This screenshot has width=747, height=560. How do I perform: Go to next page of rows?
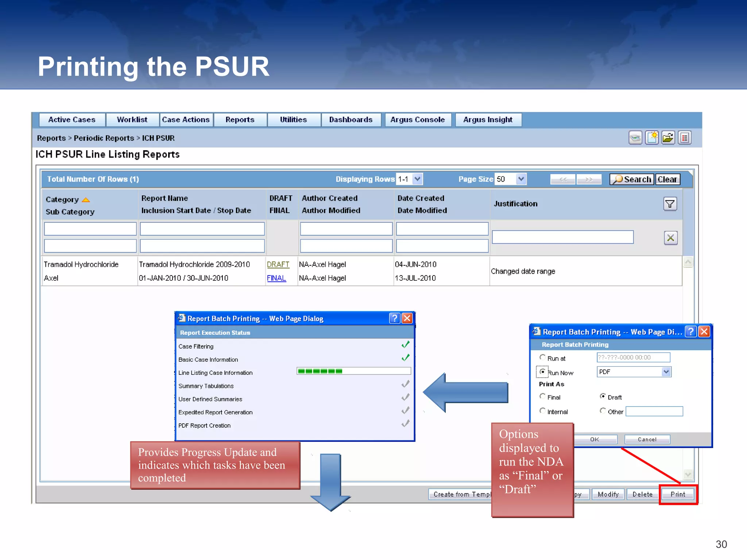coord(589,179)
